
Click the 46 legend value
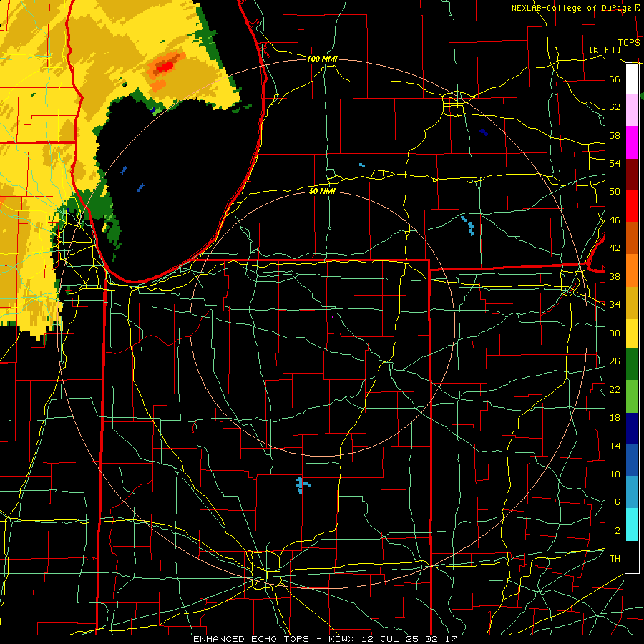(615, 220)
